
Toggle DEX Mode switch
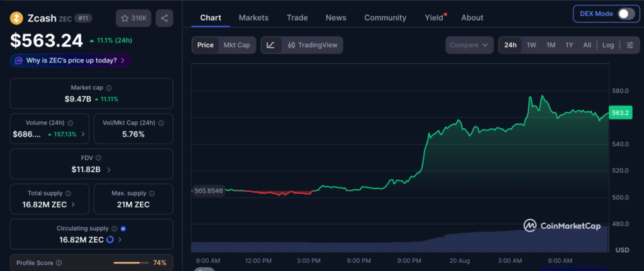626,14
